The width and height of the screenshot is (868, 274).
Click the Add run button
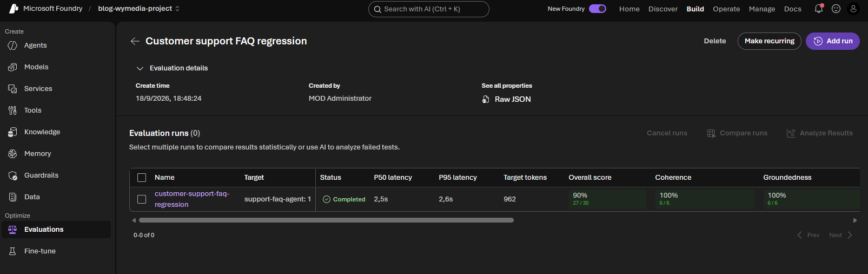pyautogui.click(x=833, y=41)
